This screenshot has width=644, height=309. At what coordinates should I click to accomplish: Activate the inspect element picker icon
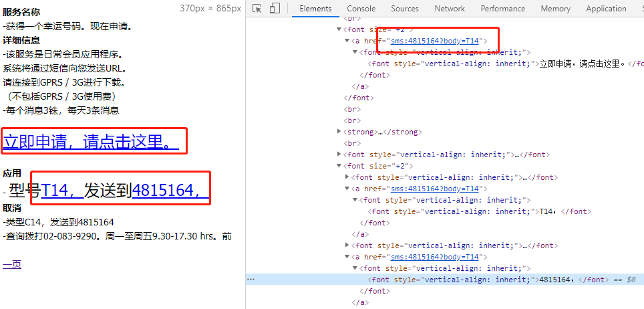(x=258, y=9)
